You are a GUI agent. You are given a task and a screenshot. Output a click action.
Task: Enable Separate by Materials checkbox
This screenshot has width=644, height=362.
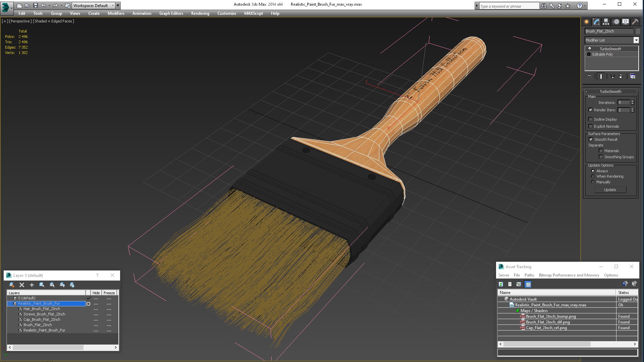[601, 151]
